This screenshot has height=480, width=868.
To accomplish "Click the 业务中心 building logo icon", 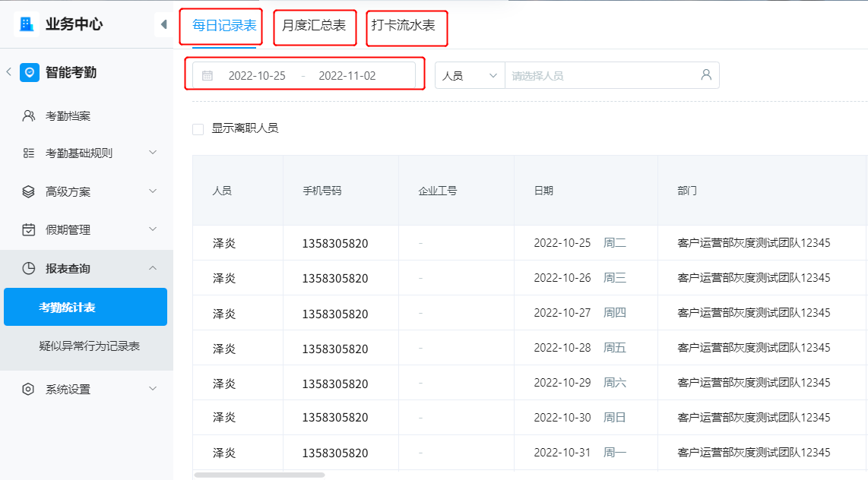I will 26,24.
